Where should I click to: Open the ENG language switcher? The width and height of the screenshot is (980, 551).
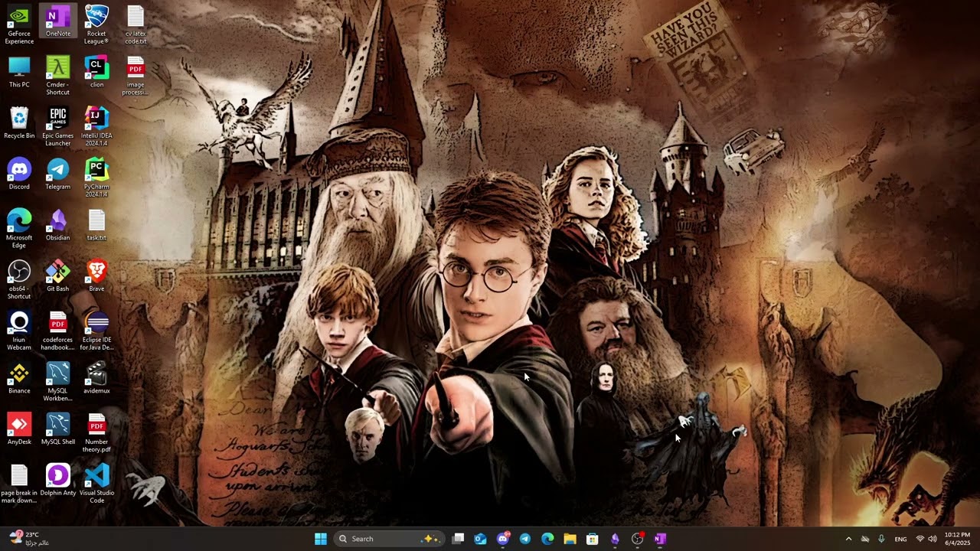pos(901,539)
